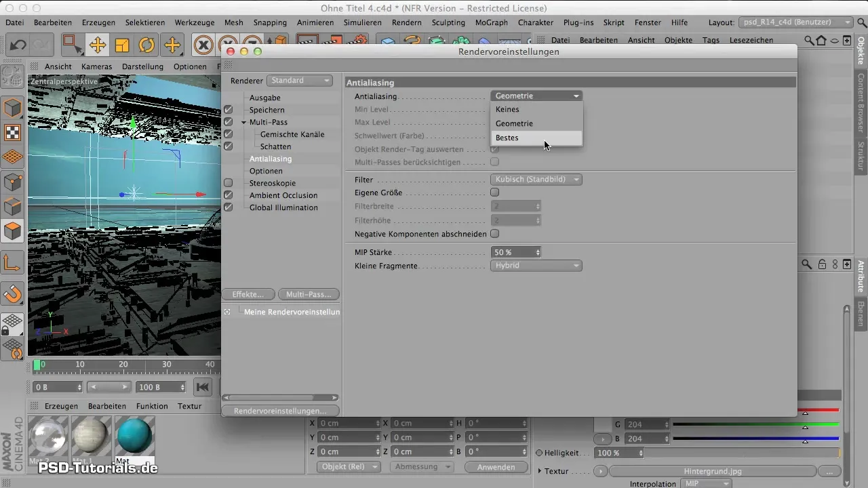Viewport: 868px width, 488px height.
Task: Click the Hintergrund.jpg texture button
Action: [x=712, y=471]
